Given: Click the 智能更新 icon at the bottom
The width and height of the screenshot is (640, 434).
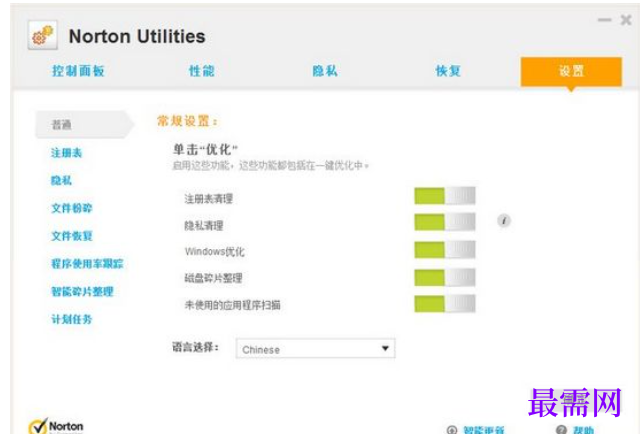Looking at the screenshot, I should tap(452, 430).
